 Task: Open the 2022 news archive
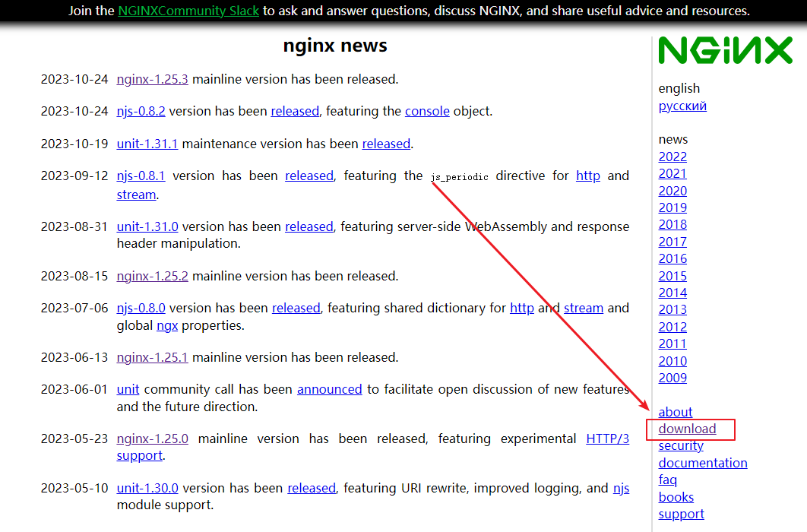click(x=672, y=157)
